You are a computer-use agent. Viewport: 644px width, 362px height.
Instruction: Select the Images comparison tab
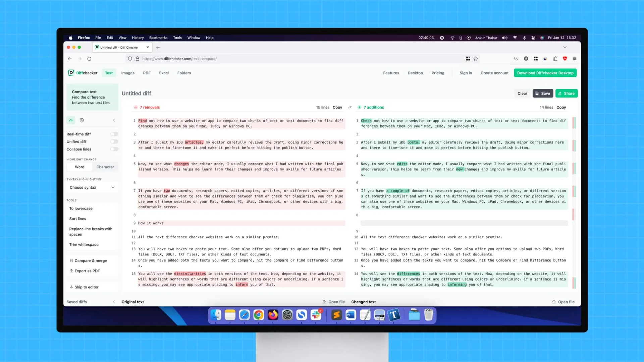pos(128,73)
